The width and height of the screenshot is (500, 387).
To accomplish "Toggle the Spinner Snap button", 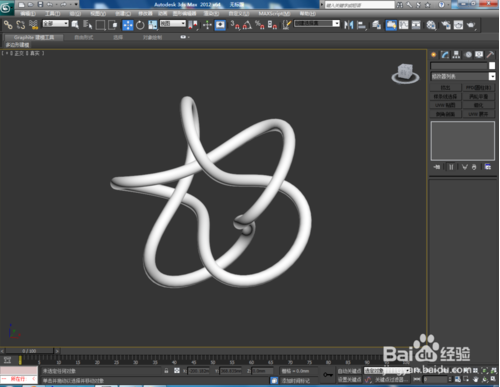I will pyautogui.click(x=272, y=25).
